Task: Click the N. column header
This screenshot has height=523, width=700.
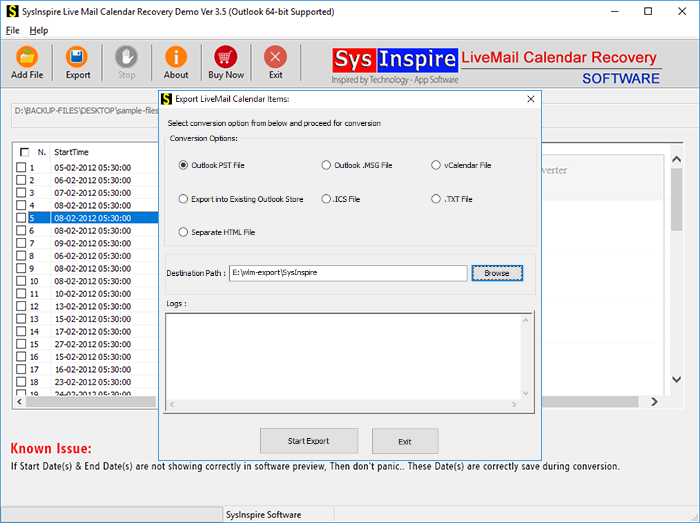Action: 42,152
